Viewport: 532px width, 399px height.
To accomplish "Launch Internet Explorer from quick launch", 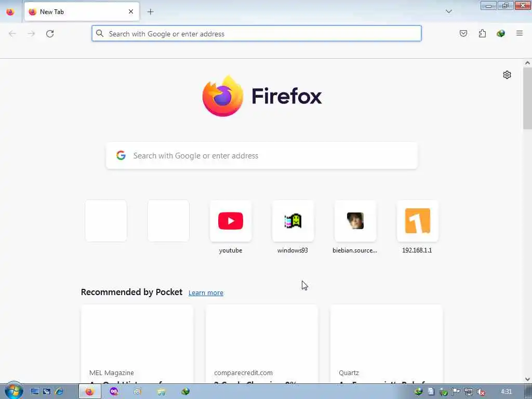I will (x=59, y=392).
